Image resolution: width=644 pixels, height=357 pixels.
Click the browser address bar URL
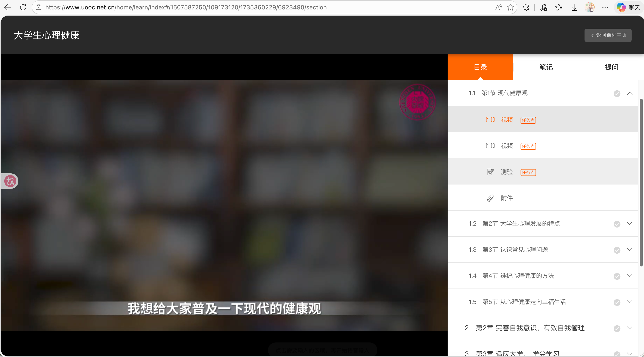pyautogui.click(x=186, y=7)
